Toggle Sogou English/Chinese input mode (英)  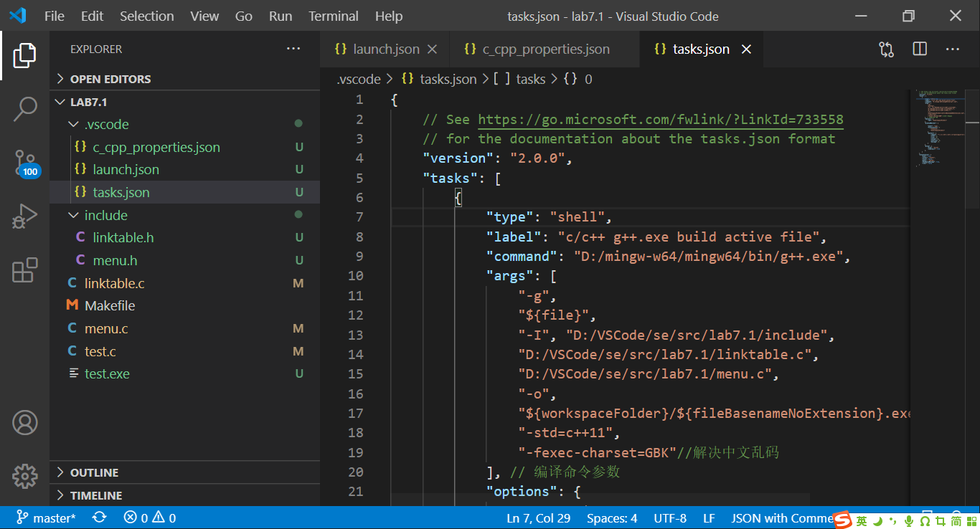[862, 520]
